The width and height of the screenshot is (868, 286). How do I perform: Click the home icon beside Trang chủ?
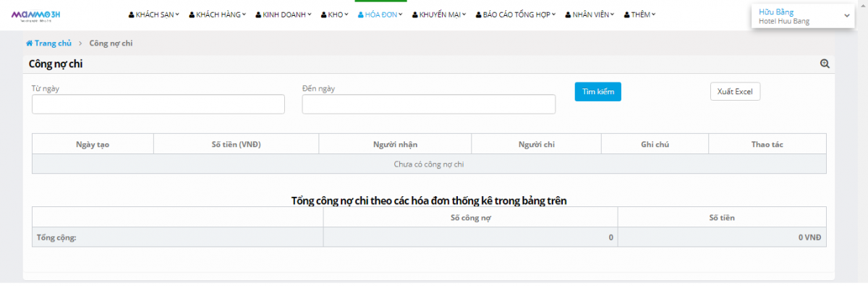pos(30,43)
